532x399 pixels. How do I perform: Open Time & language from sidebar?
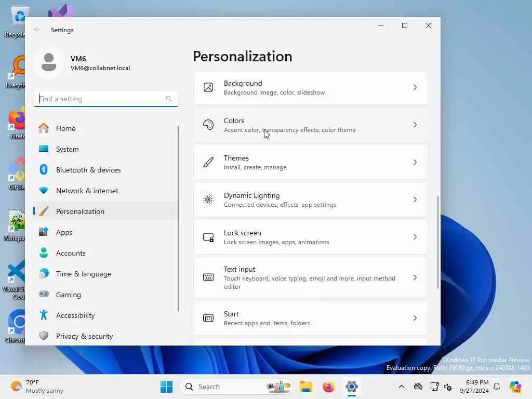coord(105,274)
